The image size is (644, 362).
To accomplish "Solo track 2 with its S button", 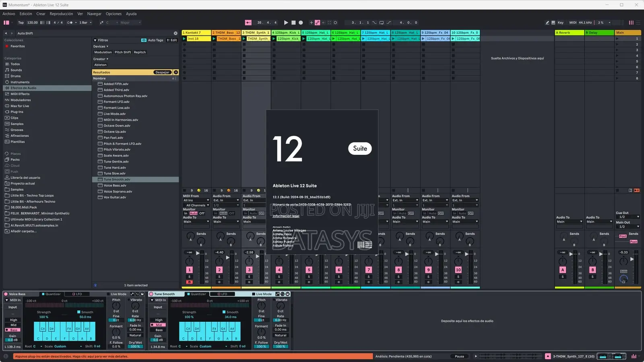I will tap(219, 277).
